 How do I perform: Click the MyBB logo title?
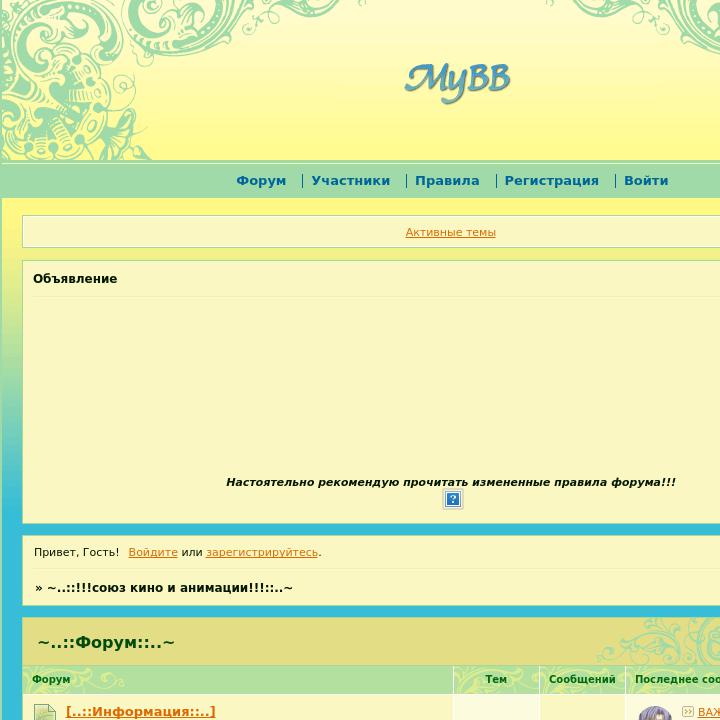(x=457, y=83)
